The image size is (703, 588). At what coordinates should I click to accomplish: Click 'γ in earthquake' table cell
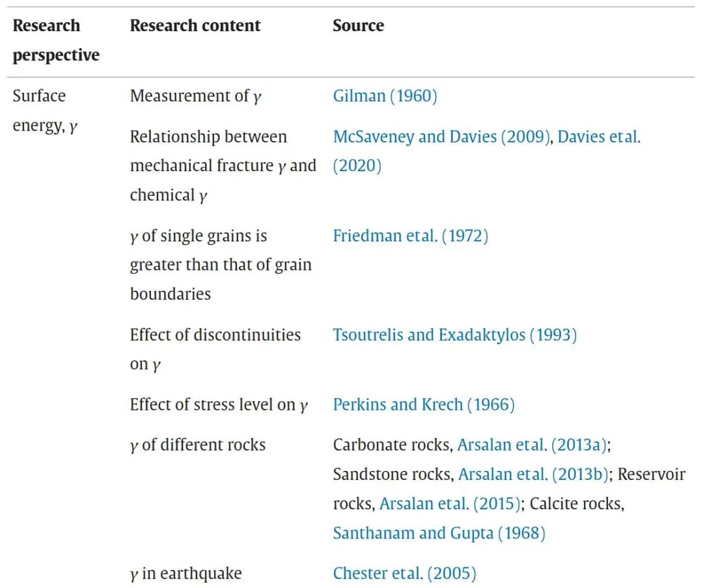pos(186,573)
